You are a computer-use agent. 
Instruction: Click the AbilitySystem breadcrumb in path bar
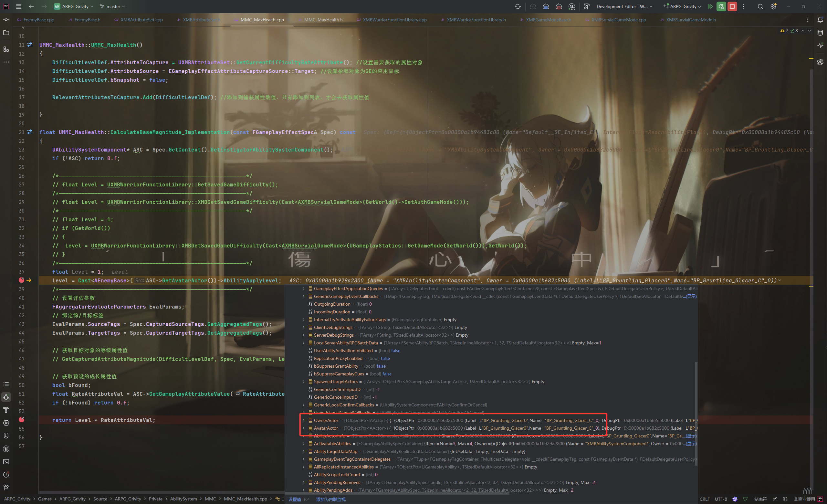183,499
